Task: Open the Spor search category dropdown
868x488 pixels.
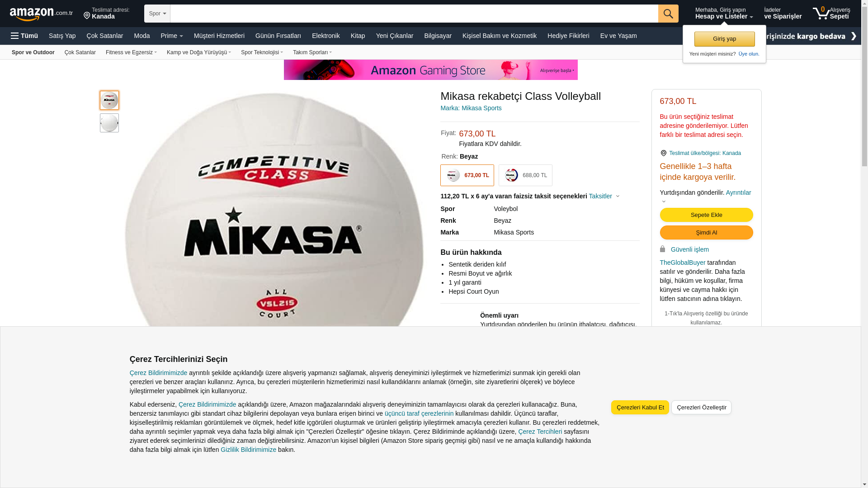Action: click(157, 14)
